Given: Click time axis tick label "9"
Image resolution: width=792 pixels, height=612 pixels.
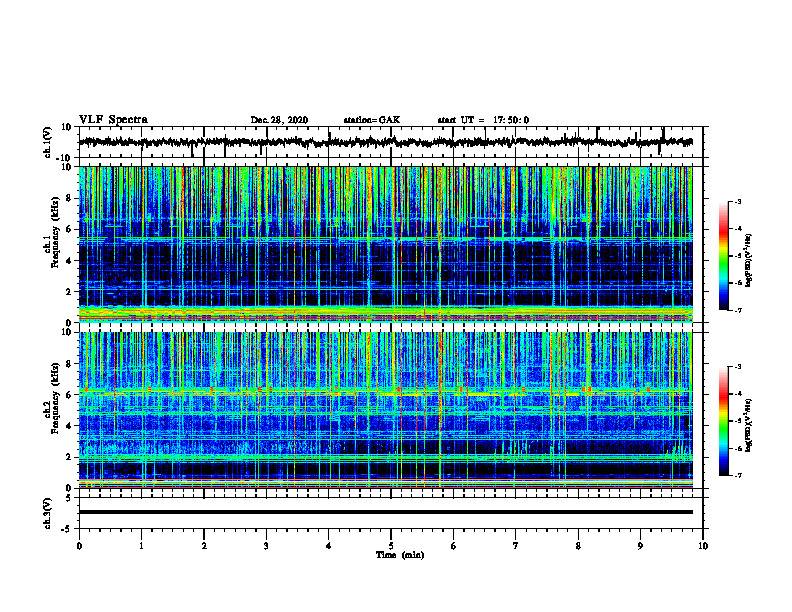Looking at the screenshot, I should click(640, 546).
